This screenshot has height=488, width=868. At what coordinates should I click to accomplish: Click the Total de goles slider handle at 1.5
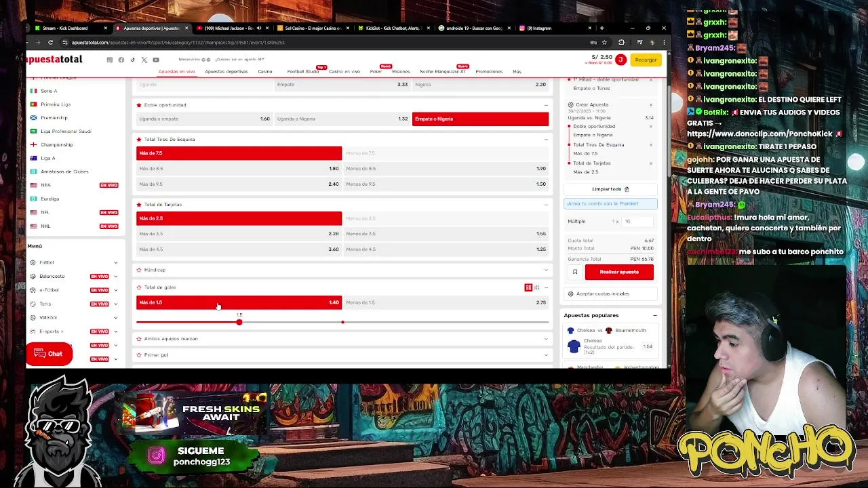point(239,322)
